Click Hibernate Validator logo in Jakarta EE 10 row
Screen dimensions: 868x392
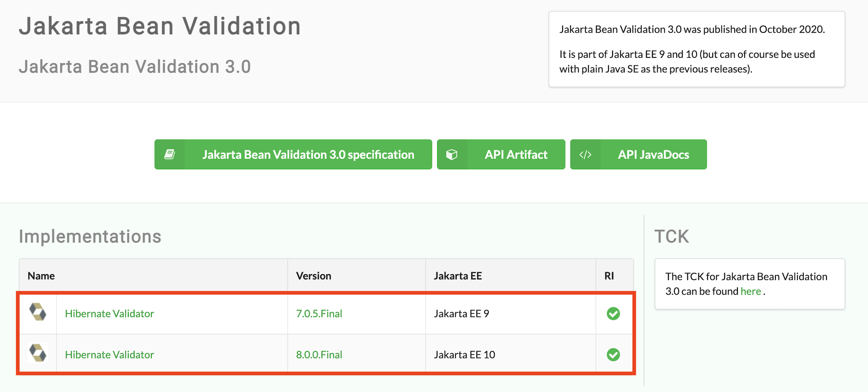(38, 353)
